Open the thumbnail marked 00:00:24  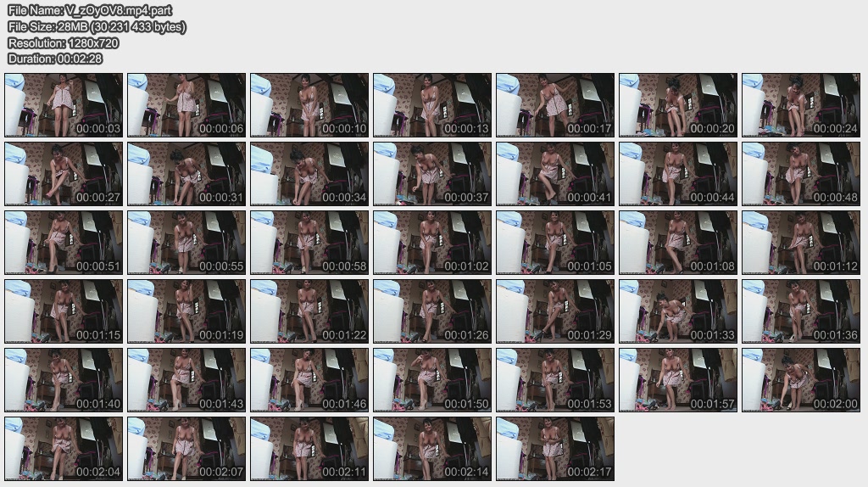(801, 105)
